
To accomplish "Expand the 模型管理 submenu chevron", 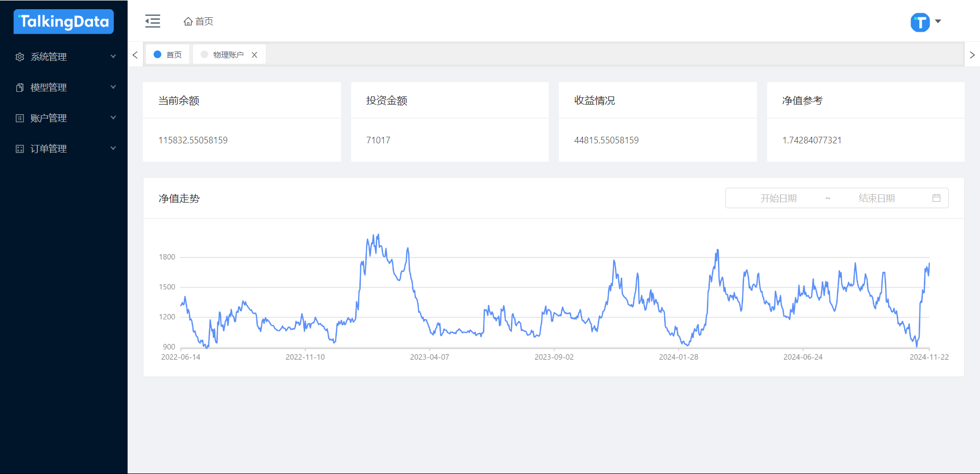I will point(113,87).
